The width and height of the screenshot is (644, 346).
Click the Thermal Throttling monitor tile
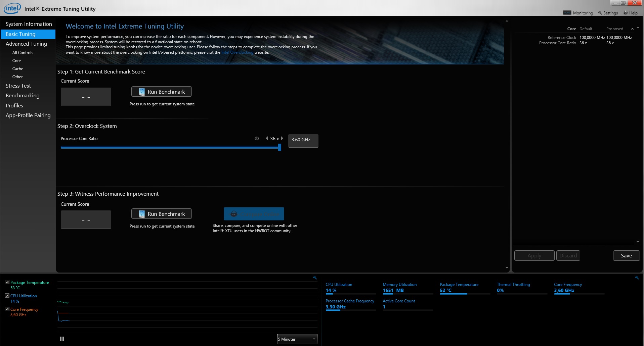click(522, 288)
